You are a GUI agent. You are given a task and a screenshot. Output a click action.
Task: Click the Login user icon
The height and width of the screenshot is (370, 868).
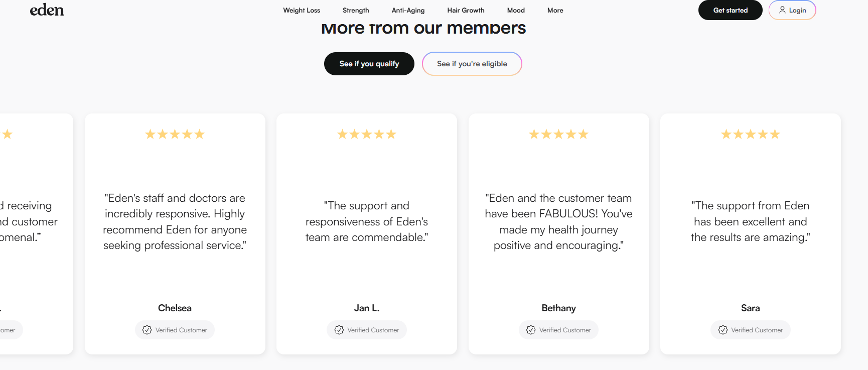click(782, 10)
